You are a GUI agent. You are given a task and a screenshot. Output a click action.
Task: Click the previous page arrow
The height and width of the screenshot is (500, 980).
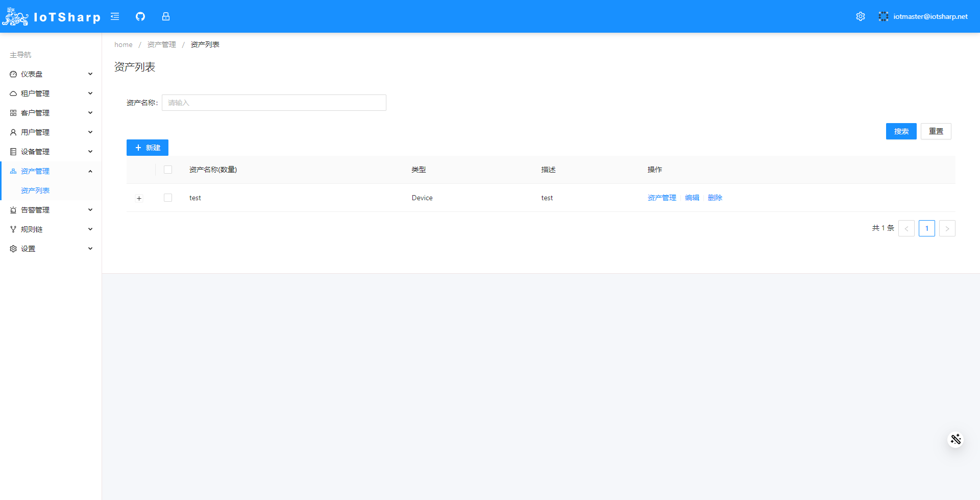pos(906,228)
